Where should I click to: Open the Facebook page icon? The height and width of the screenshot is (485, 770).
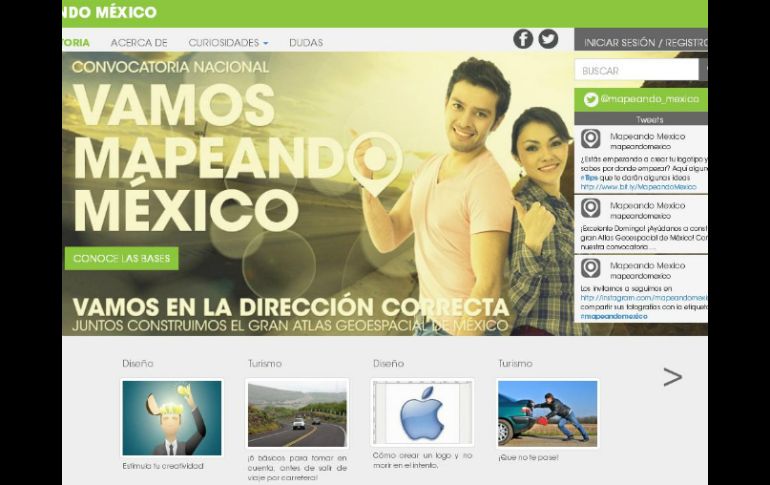[x=523, y=39]
